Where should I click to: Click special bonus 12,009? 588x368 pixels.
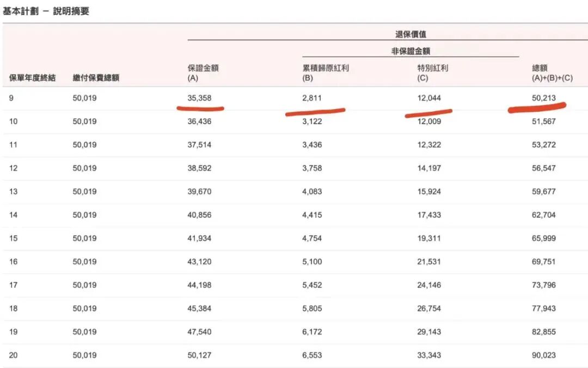[x=429, y=121]
